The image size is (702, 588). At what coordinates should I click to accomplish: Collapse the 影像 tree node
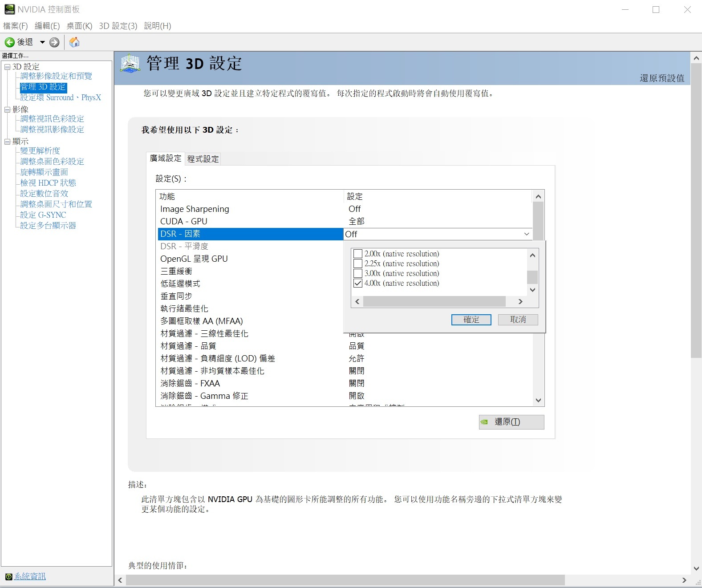(7, 109)
